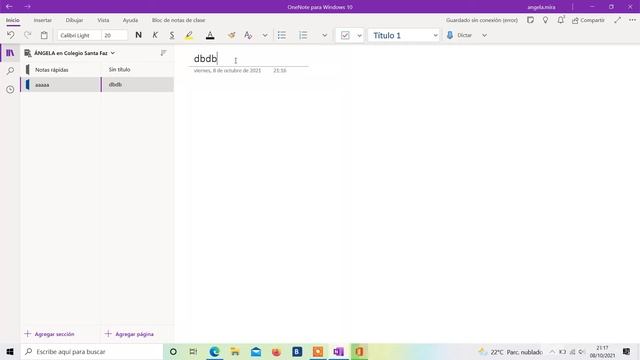Toggle notebooks navigation pane icon
Viewport: 640px width, 360px height.
tap(10, 53)
